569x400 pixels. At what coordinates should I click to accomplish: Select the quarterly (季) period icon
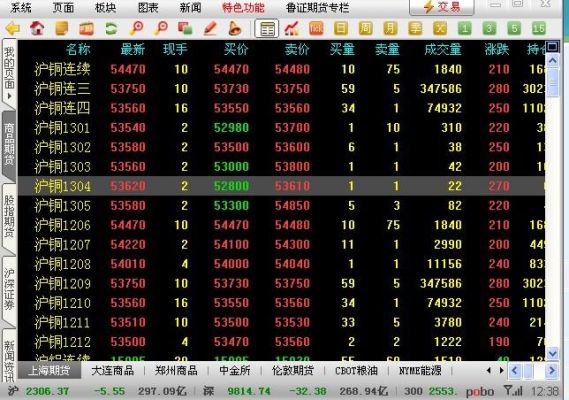415,28
